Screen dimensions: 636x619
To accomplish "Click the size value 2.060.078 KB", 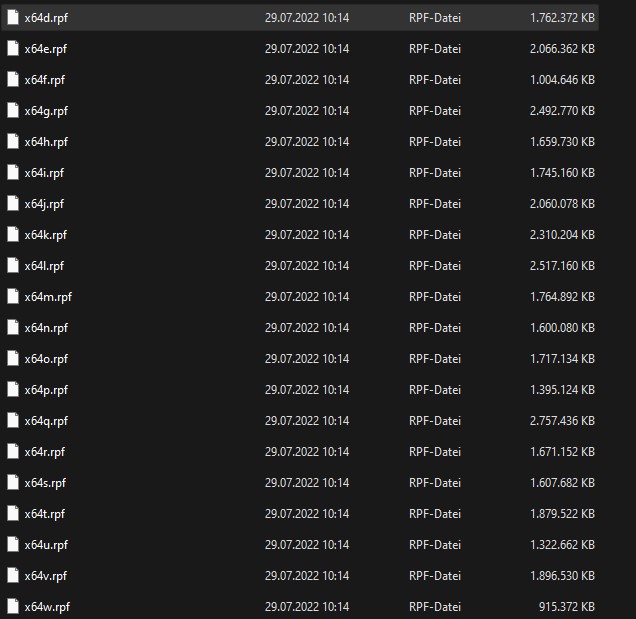I will pos(562,204).
